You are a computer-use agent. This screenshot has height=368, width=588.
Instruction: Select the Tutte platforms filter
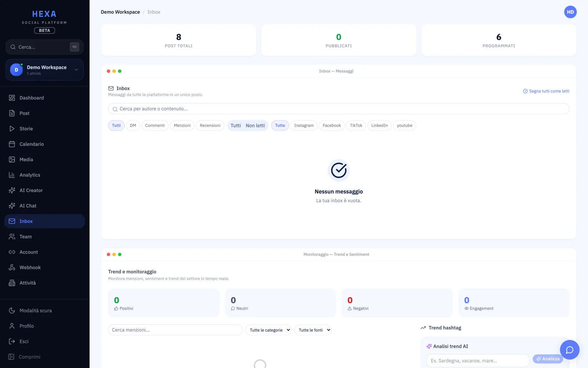point(280,125)
